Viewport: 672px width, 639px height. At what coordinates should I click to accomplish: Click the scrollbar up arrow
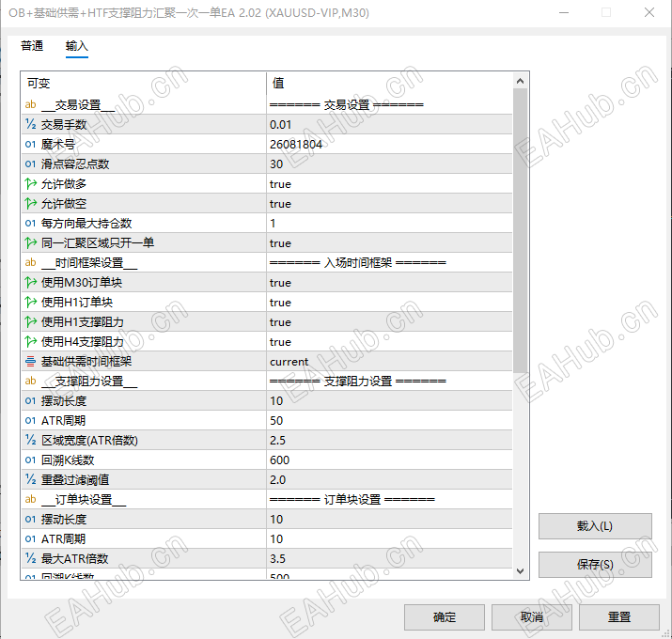pyautogui.click(x=521, y=81)
